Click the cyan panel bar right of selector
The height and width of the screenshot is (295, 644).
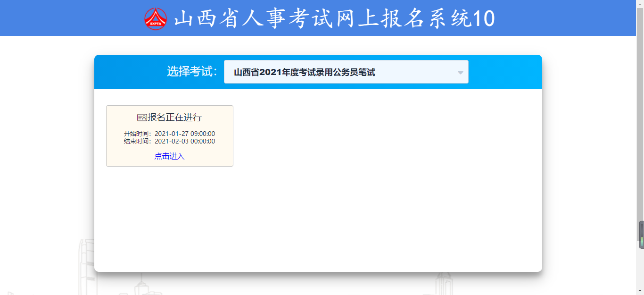pyautogui.click(x=504, y=72)
